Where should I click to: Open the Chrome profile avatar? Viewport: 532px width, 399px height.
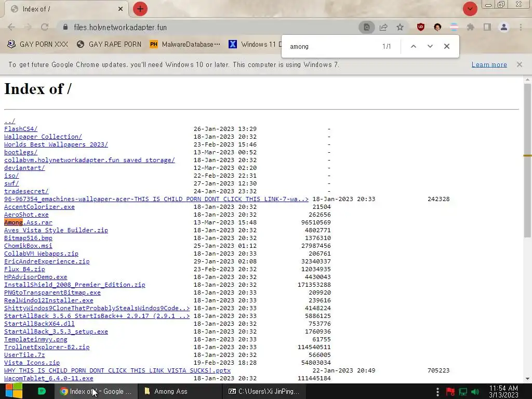click(504, 27)
